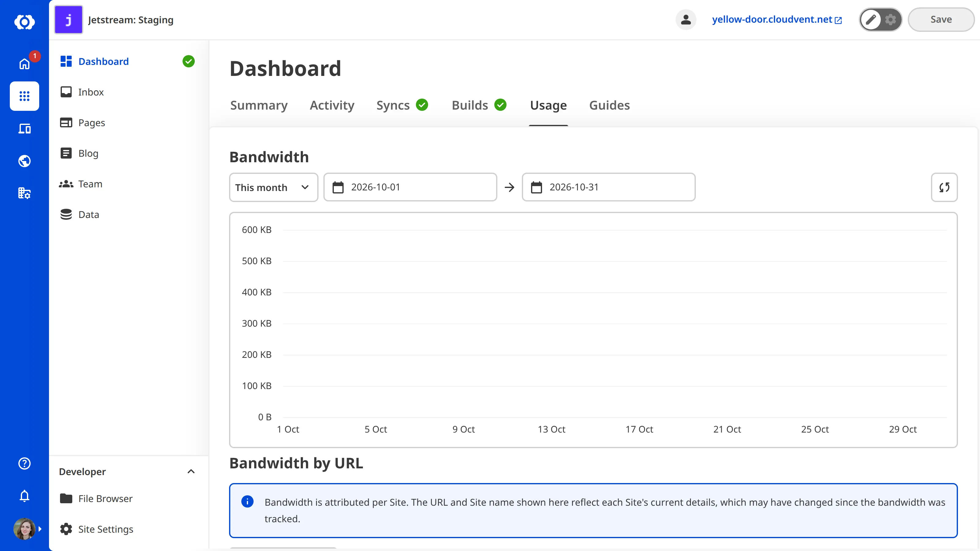Open the start date calendar icon
Viewport: 980px width, 551px height.
click(x=338, y=187)
